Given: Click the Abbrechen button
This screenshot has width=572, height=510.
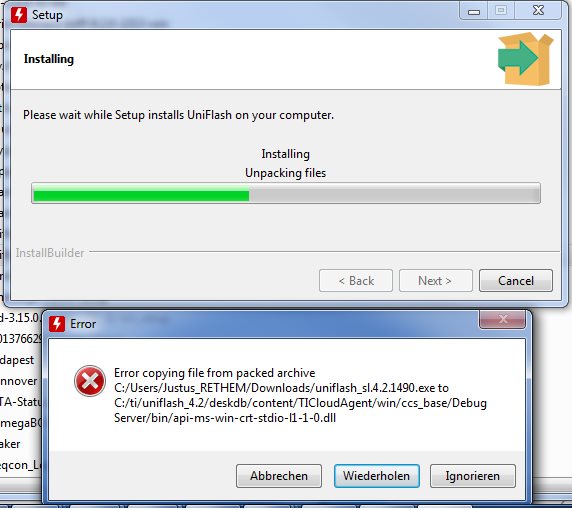Looking at the screenshot, I should [x=279, y=476].
